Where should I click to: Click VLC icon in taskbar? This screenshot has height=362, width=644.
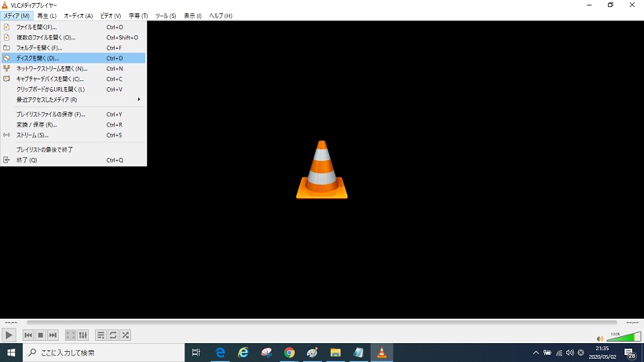382,353
